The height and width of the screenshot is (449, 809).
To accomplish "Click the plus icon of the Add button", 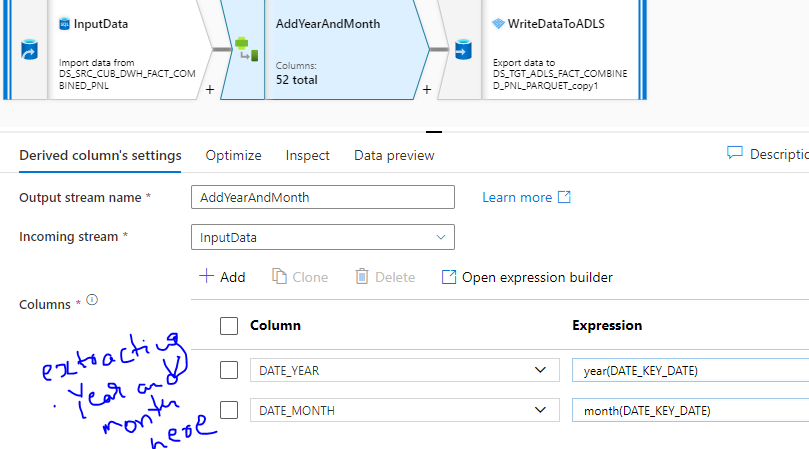I will tap(206, 276).
